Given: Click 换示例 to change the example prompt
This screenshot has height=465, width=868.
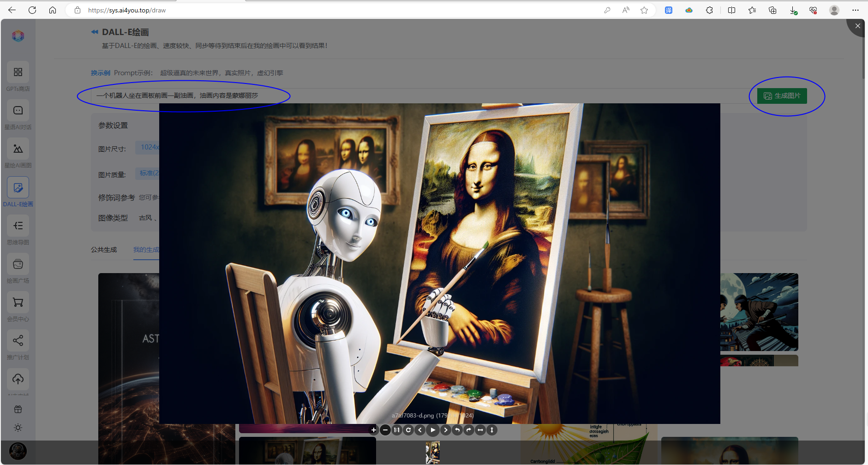Looking at the screenshot, I should pyautogui.click(x=101, y=72).
